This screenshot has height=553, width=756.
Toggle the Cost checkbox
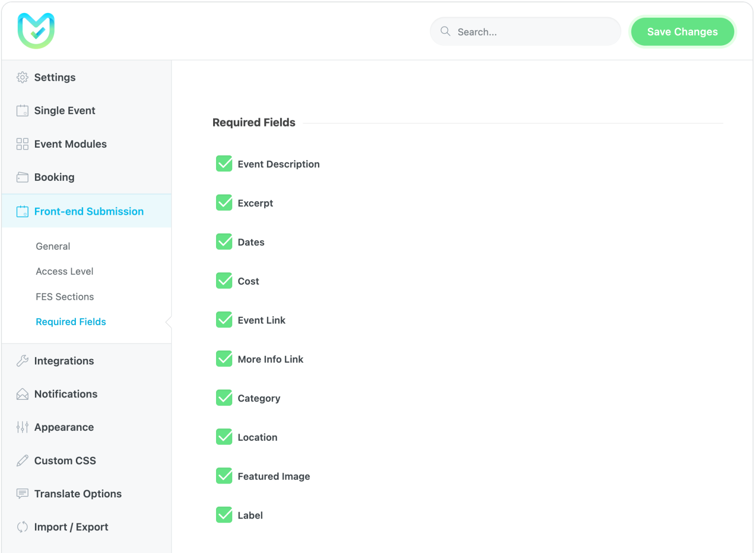pyautogui.click(x=224, y=281)
